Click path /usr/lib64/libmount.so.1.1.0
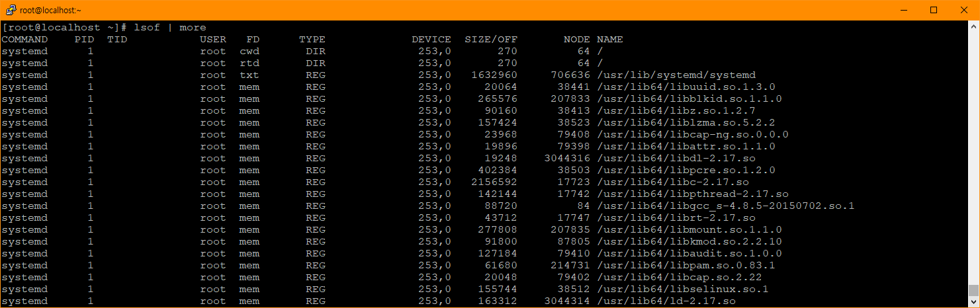 click(x=690, y=229)
